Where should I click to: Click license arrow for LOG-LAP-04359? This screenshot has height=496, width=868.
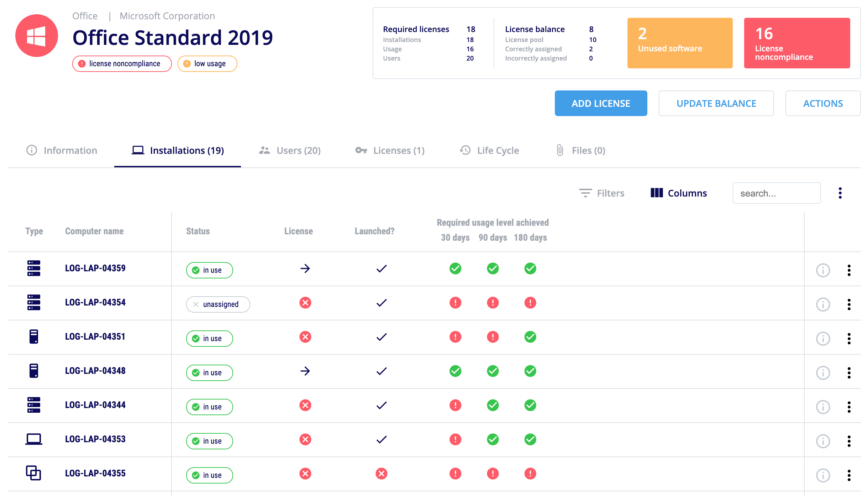305,268
